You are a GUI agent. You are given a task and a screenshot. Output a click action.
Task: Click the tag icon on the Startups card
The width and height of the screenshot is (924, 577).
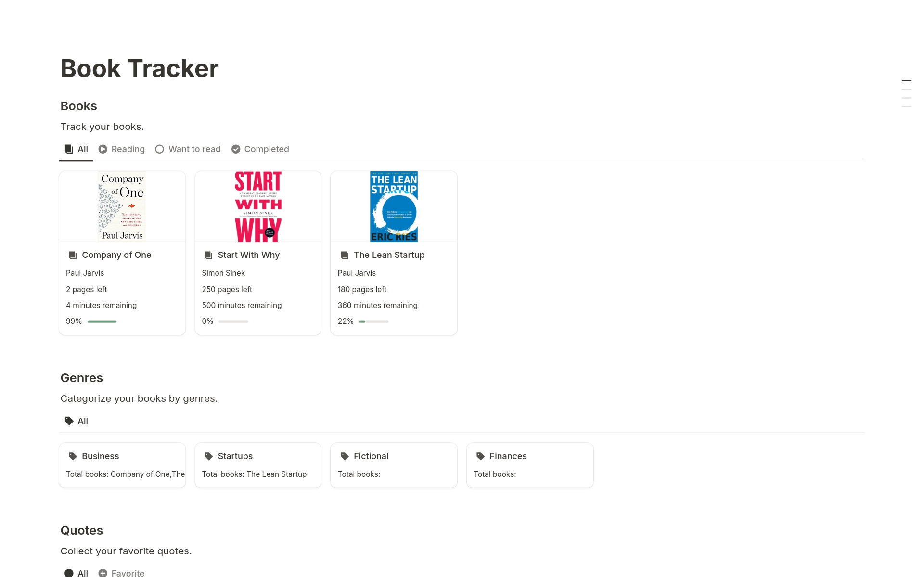(x=208, y=456)
